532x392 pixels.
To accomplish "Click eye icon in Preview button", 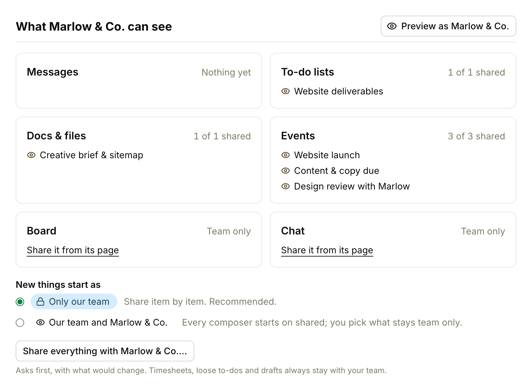I will point(392,26).
